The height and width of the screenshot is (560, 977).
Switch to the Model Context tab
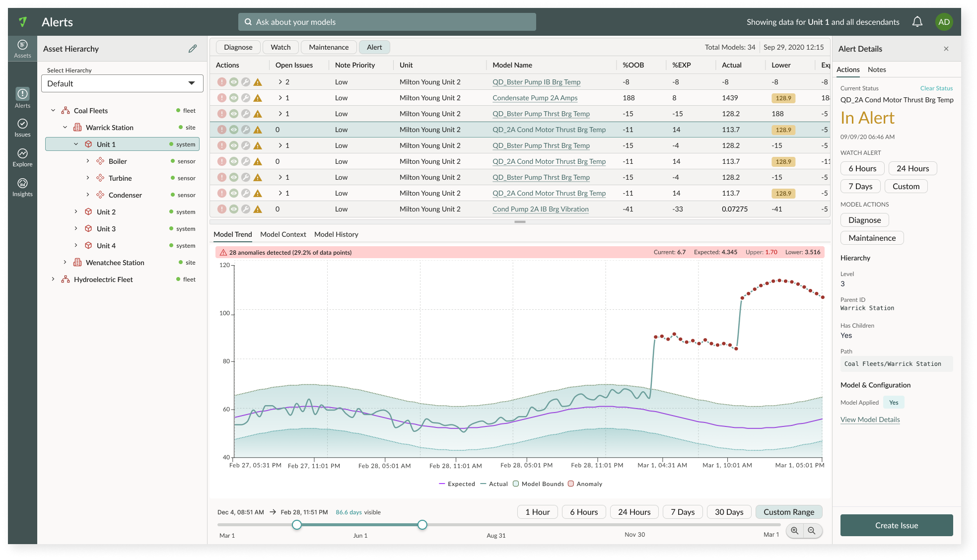283,234
